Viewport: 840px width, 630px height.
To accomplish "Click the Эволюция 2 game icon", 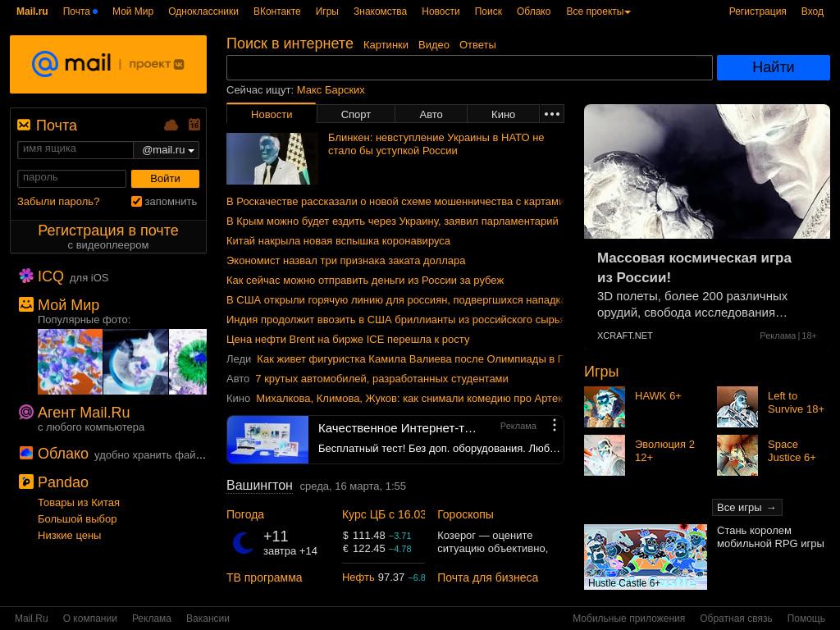I will 605,454.
